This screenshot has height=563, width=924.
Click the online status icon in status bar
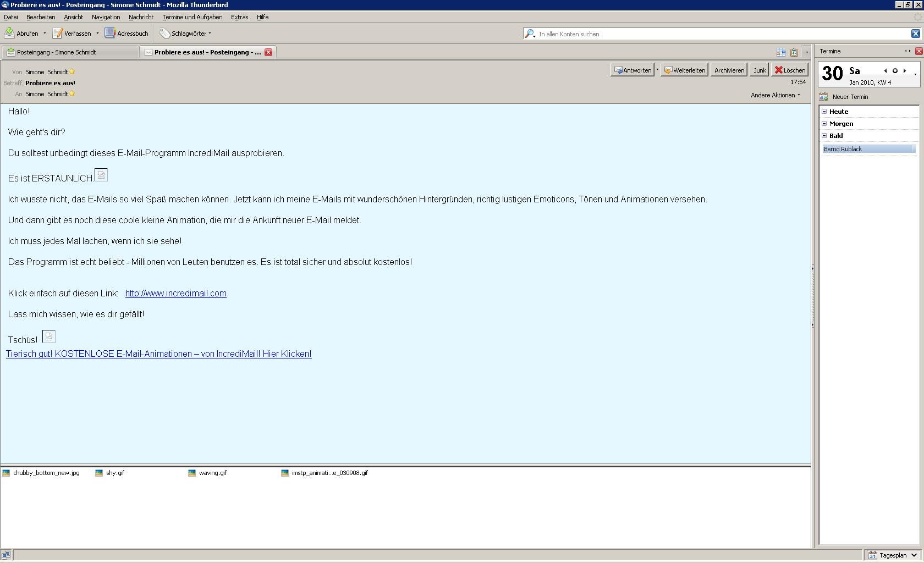point(6,555)
